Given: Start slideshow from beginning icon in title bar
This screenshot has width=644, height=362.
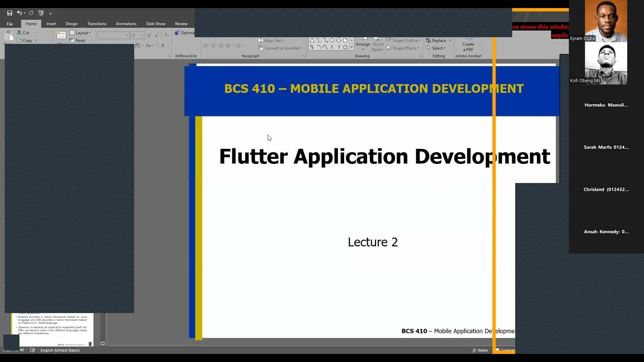Looking at the screenshot, I should (41, 13).
